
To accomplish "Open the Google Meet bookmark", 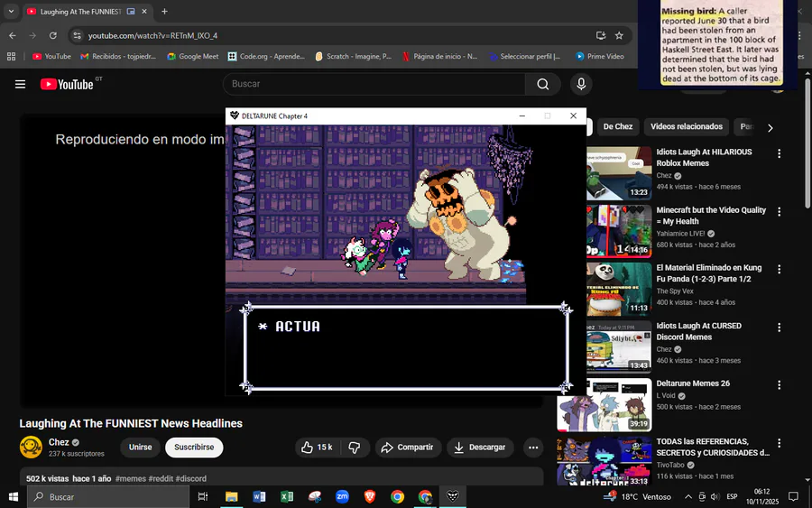I will click(x=193, y=57).
